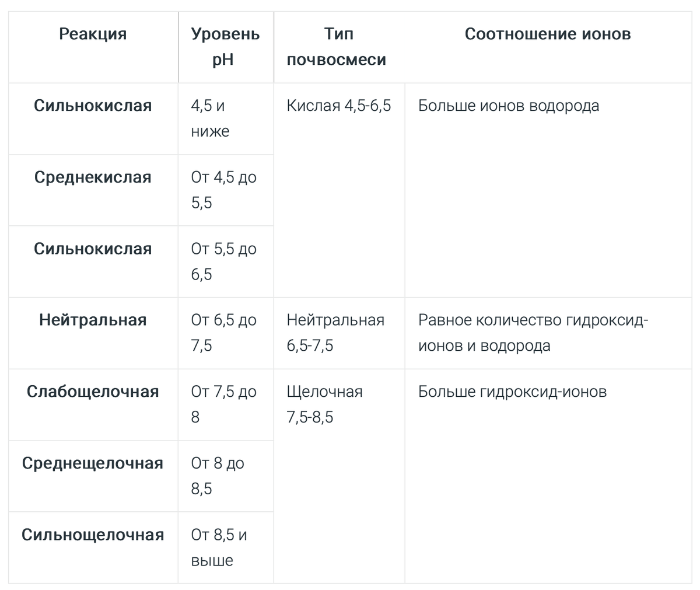
Task: Select the "Уровень pH" header cell
Action: pyautogui.click(x=225, y=47)
